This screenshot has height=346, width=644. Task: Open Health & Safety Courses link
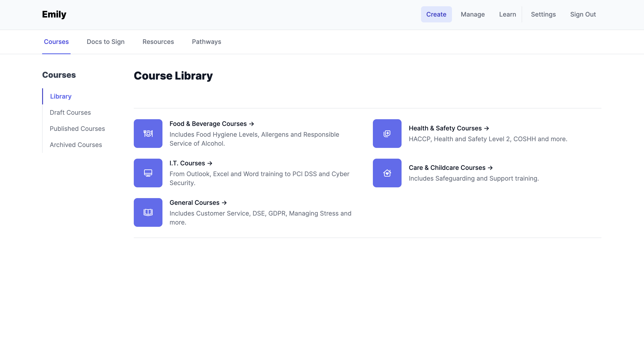[449, 128]
